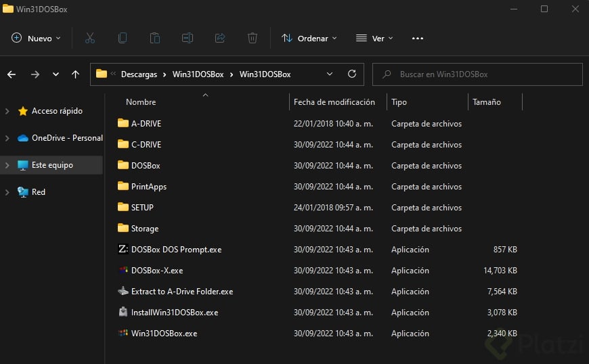Sort by Tipo column header

coord(399,102)
